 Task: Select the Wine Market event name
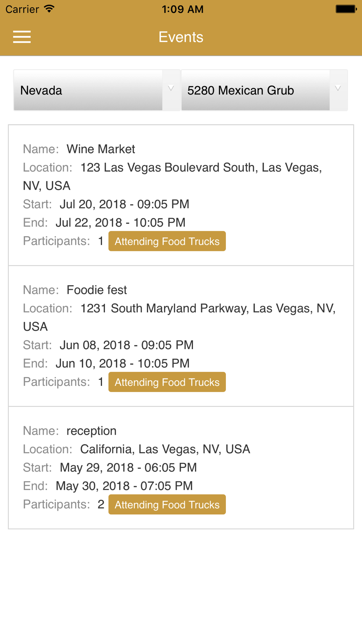pos(101,149)
